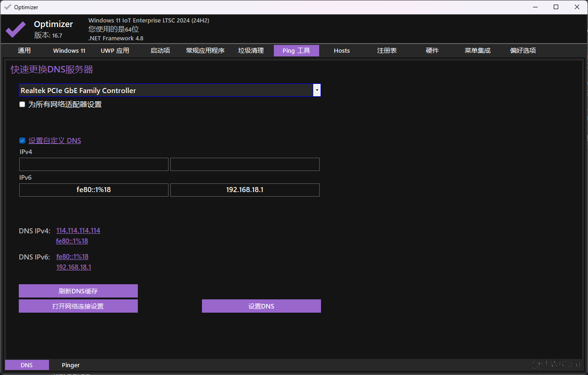Click the first empty IPv4 input field
This screenshot has width=588, height=375.
[x=93, y=164]
